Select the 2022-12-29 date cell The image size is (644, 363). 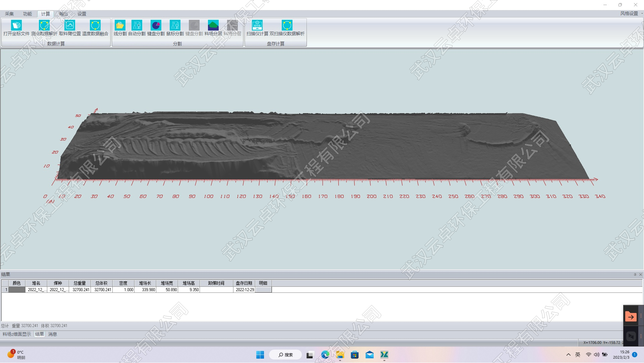pos(244,290)
